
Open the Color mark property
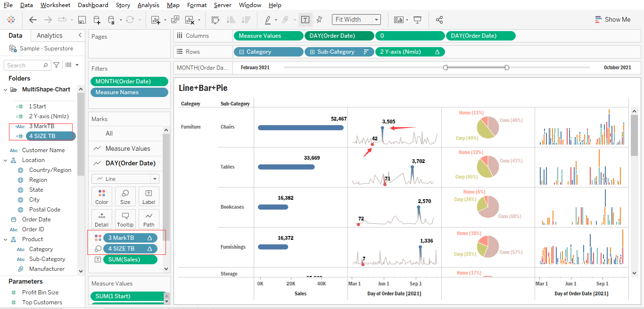pos(102,196)
